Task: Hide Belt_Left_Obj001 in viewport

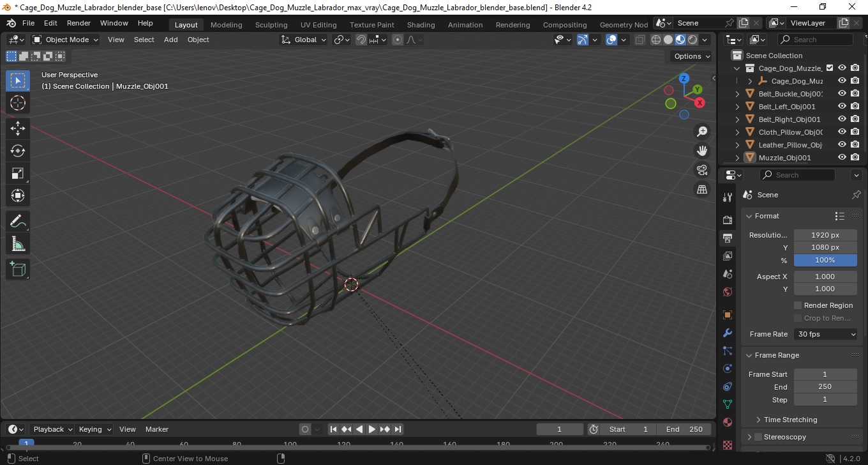Action: pyautogui.click(x=842, y=106)
